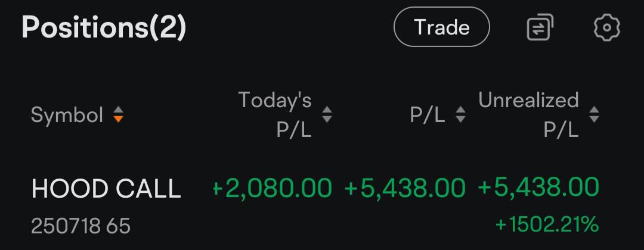This screenshot has width=644, height=250.
Task: Select the Unrealized P/L column header
Action: [x=528, y=115]
